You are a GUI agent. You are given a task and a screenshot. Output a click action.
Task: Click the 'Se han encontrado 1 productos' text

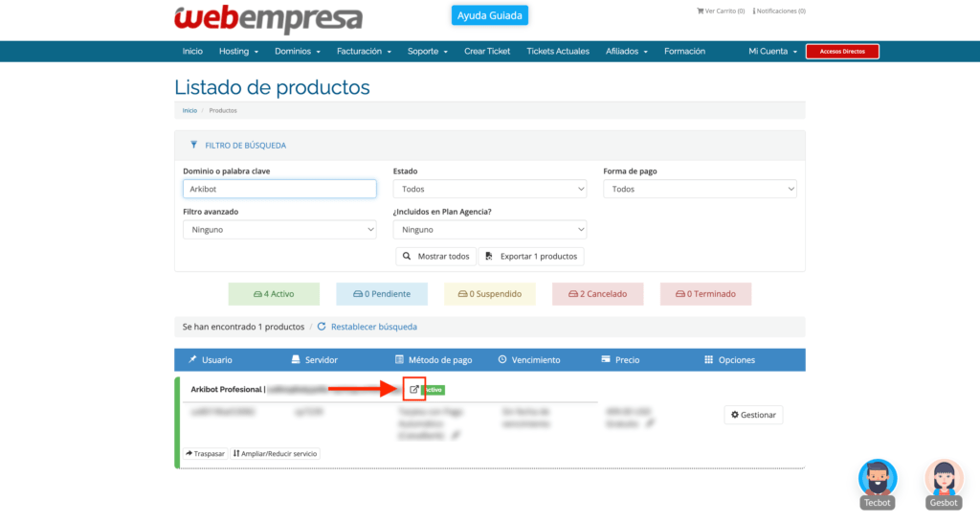[243, 327]
